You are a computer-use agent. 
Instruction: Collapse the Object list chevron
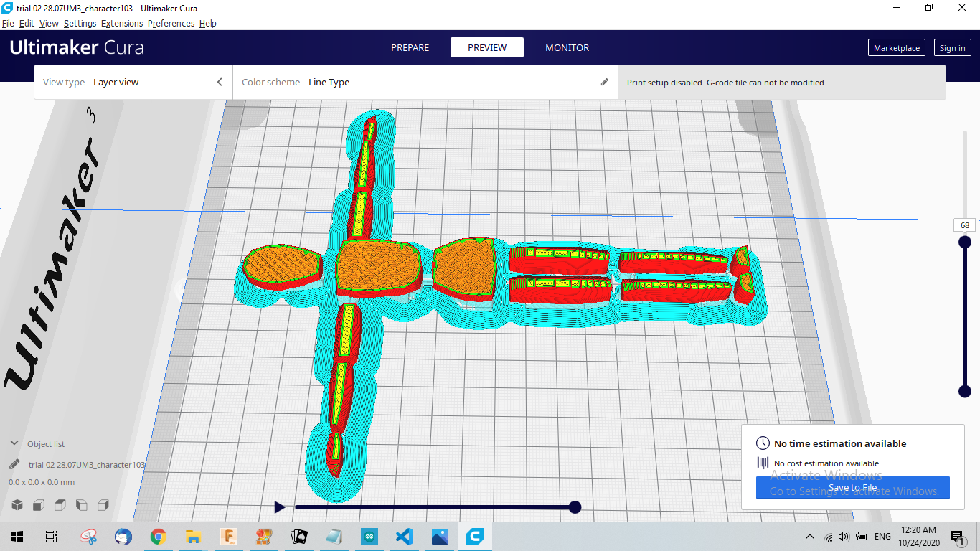coord(14,443)
